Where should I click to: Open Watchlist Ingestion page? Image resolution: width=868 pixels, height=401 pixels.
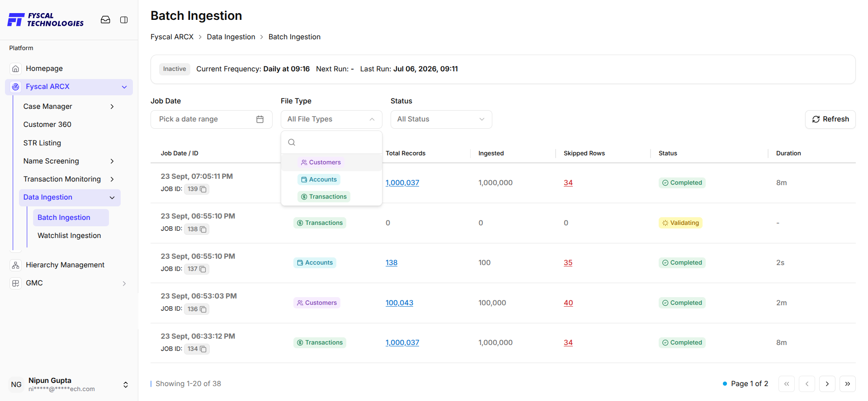point(69,236)
